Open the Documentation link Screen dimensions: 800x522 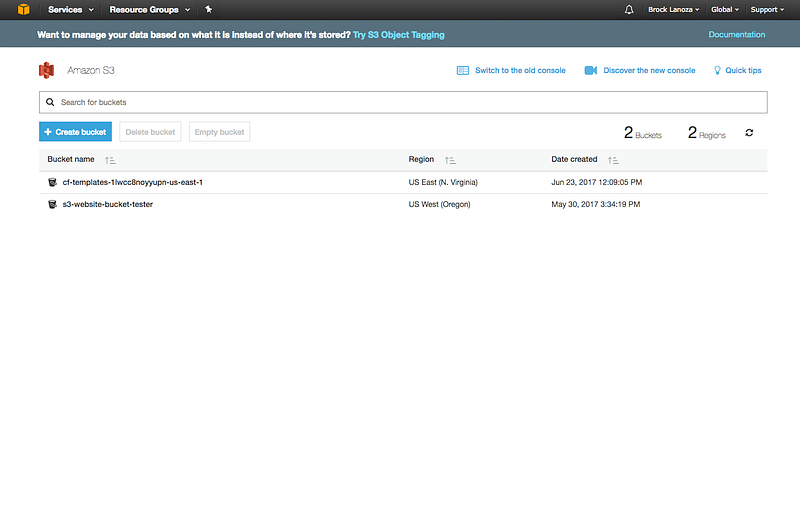point(737,34)
